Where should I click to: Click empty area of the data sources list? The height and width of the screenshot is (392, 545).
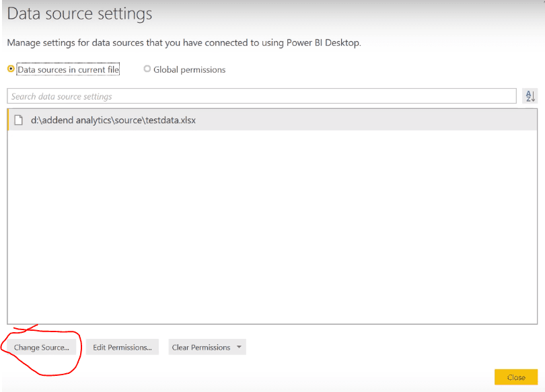point(272,226)
